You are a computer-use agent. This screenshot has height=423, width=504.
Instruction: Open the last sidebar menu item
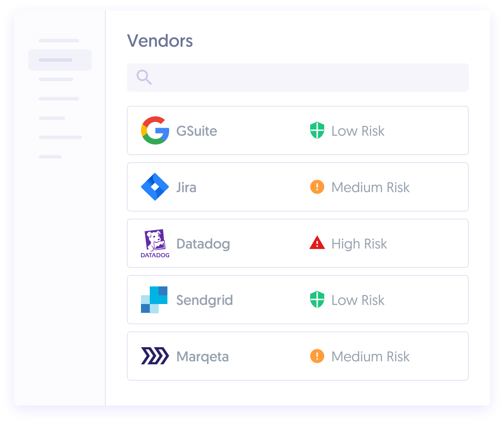point(50,157)
